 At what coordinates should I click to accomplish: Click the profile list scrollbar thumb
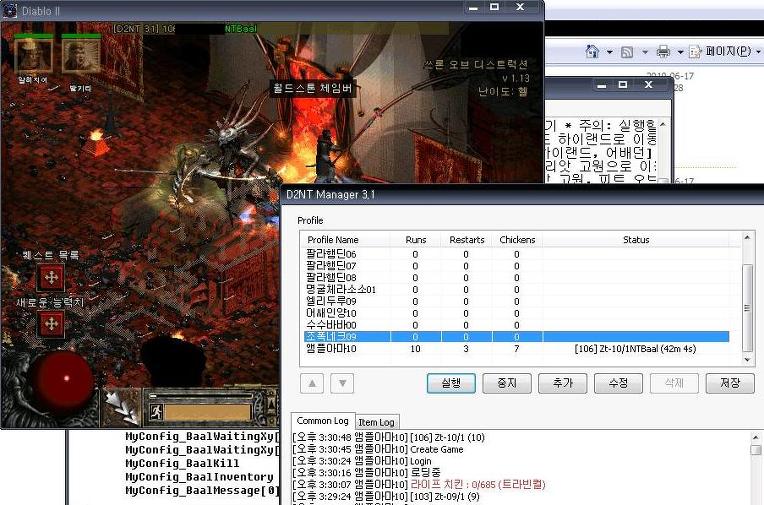[747, 307]
